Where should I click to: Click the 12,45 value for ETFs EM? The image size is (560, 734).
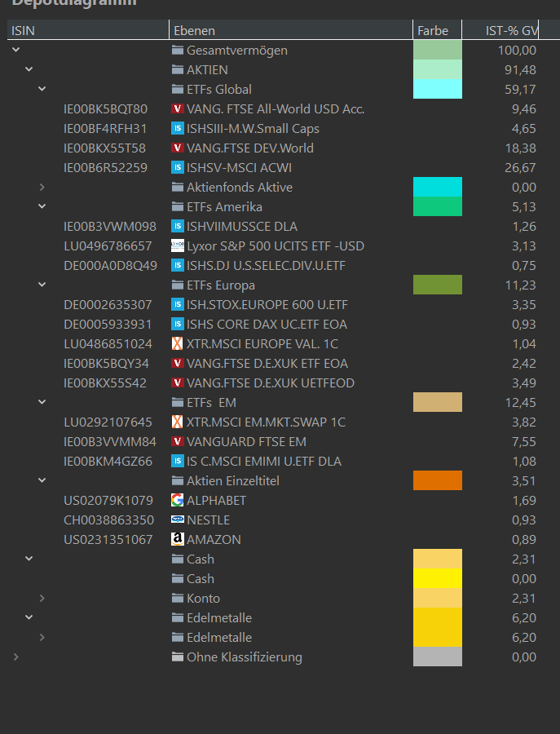point(520,403)
